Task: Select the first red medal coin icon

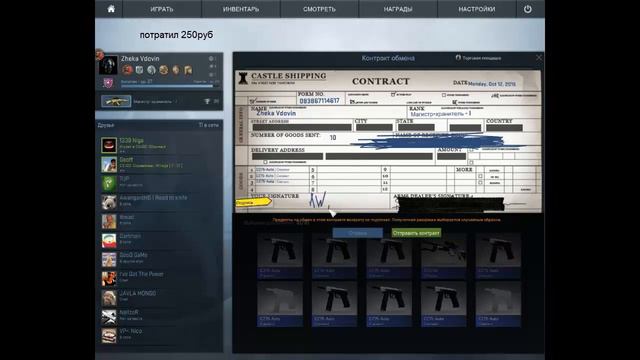Action: 127,70
